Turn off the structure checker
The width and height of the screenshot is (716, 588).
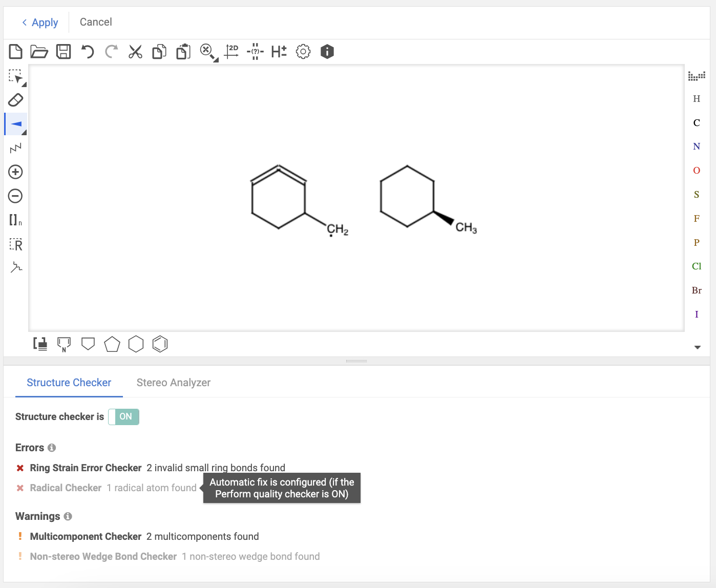123,416
